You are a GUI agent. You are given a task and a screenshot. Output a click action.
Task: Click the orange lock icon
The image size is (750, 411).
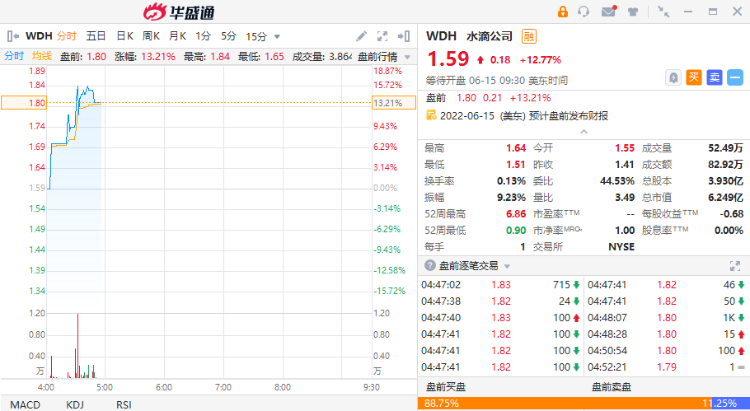pyautogui.click(x=562, y=11)
